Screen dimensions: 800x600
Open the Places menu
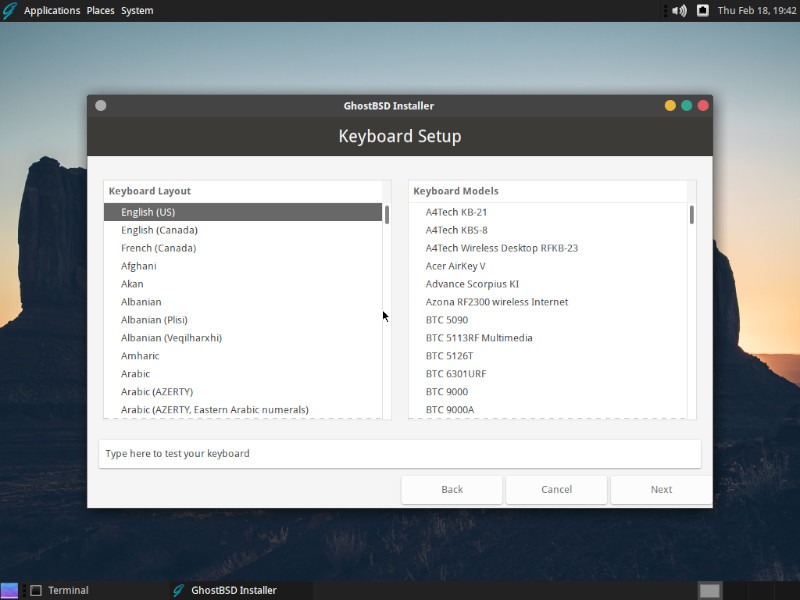click(x=100, y=10)
